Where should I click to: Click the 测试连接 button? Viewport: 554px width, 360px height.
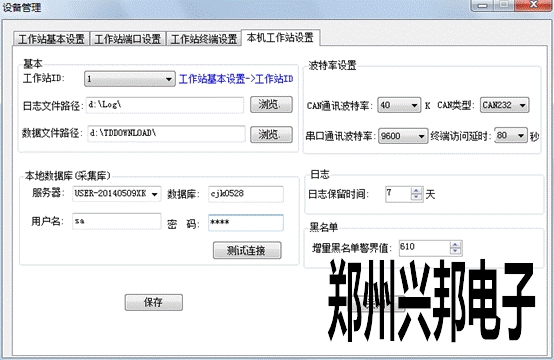pos(247,250)
